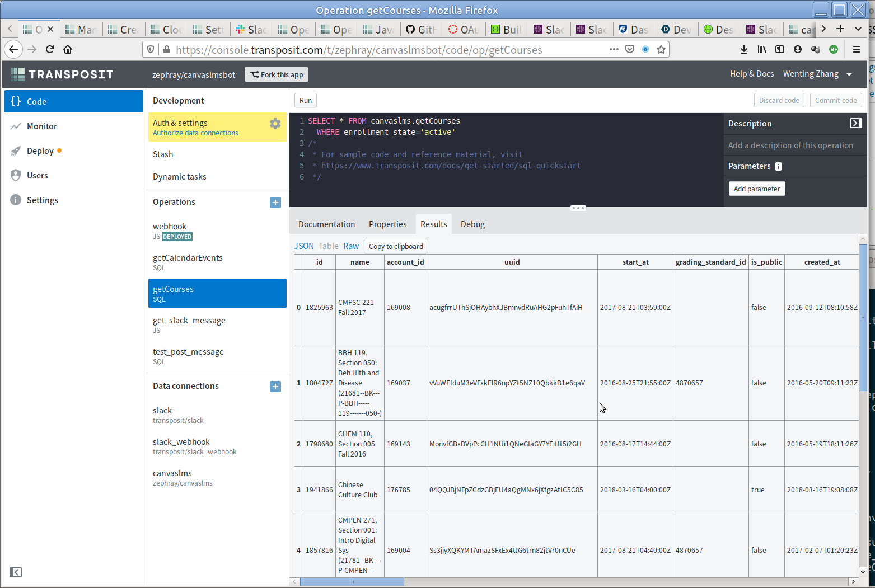
Task: List all tabs dropdown arrow
Action: [858, 29]
